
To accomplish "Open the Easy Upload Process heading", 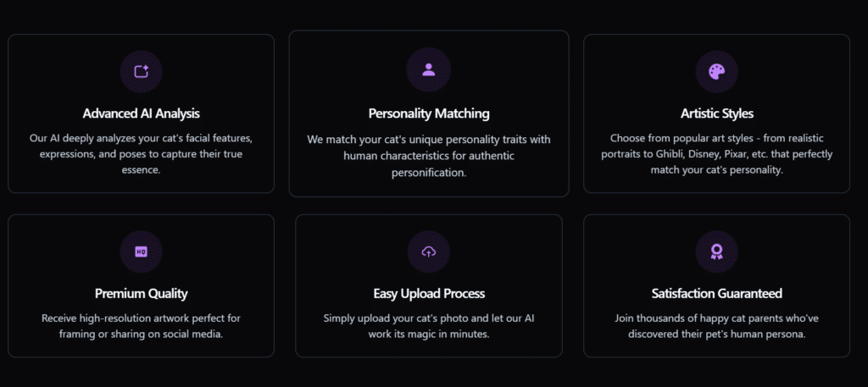I will [428, 294].
